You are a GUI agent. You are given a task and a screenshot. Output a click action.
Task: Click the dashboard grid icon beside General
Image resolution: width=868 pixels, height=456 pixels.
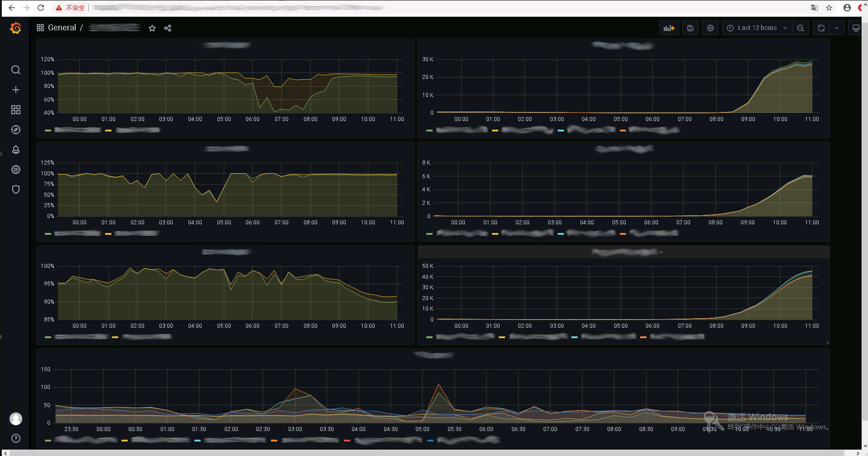tap(40, 28)
